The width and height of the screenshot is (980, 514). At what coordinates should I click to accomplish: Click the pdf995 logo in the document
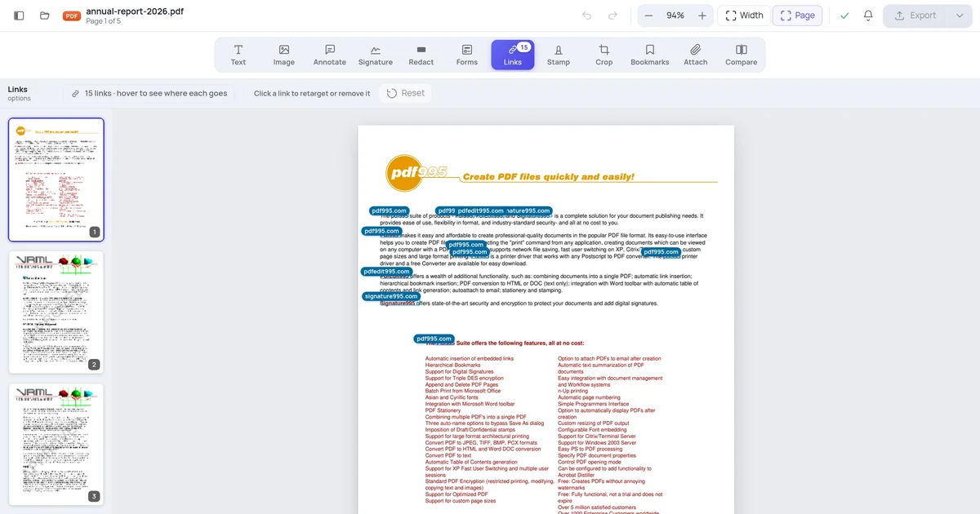coord(417,172)
